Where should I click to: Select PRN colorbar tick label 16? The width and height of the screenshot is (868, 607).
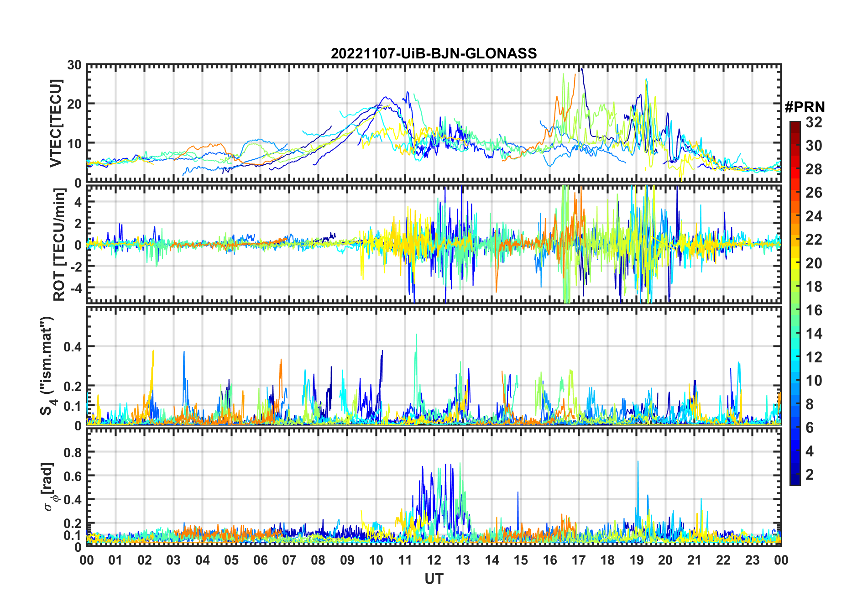(x=814, y=310)
